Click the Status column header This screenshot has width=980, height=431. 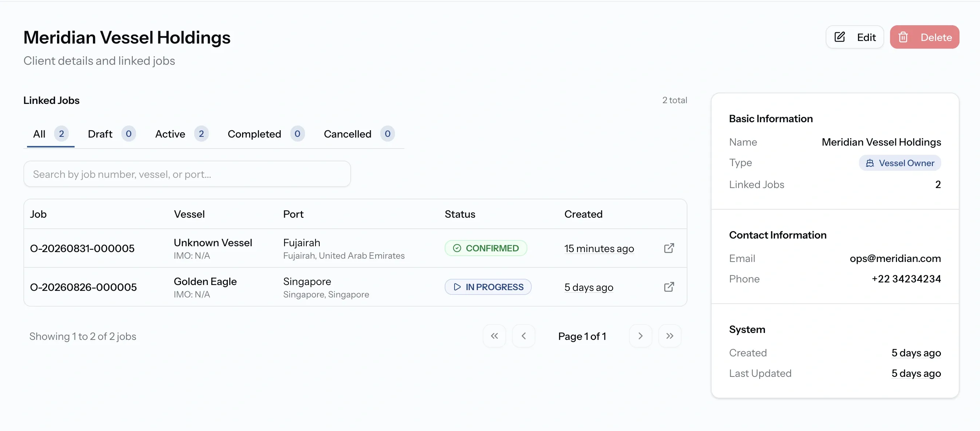pyautogui.click(x=460, y=214)
